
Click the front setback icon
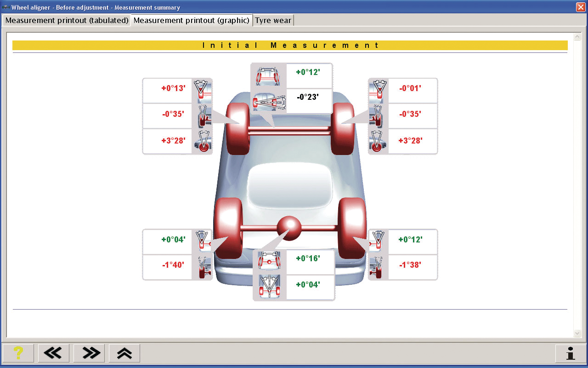pyautogui.click(x=268, y=101)
